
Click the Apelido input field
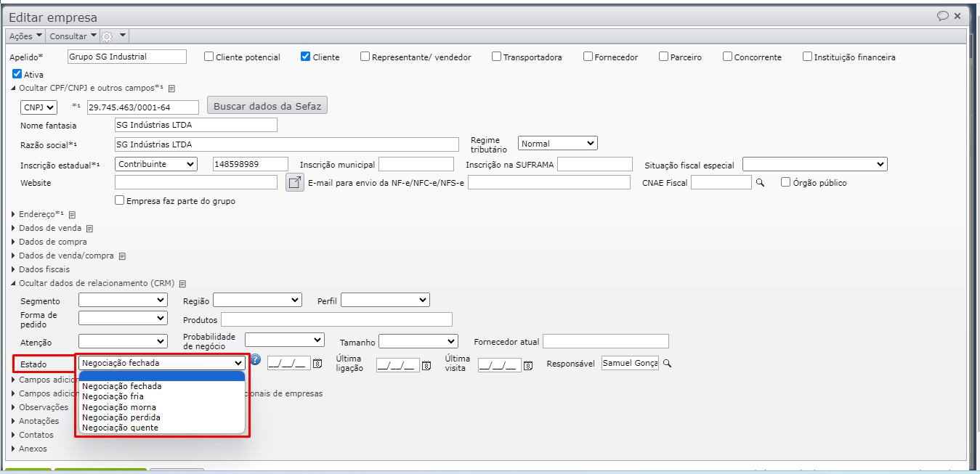tap(127, 57)
